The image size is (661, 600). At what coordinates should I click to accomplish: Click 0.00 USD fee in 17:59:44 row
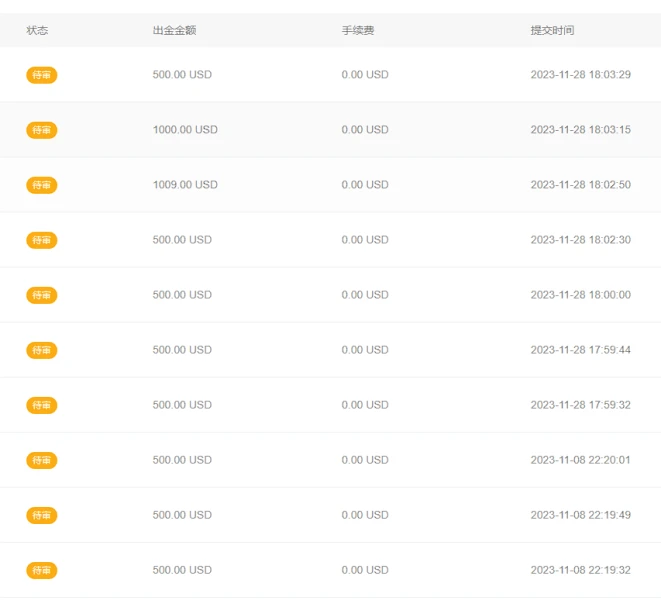click(x=365, y=350)
